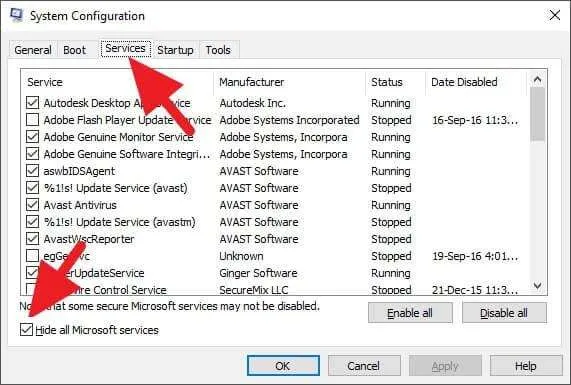The height and width of the screenshot is (385, 571).
Task: Uncheck the aswbIDSAgent service checkbox
Action: (32, 171)
